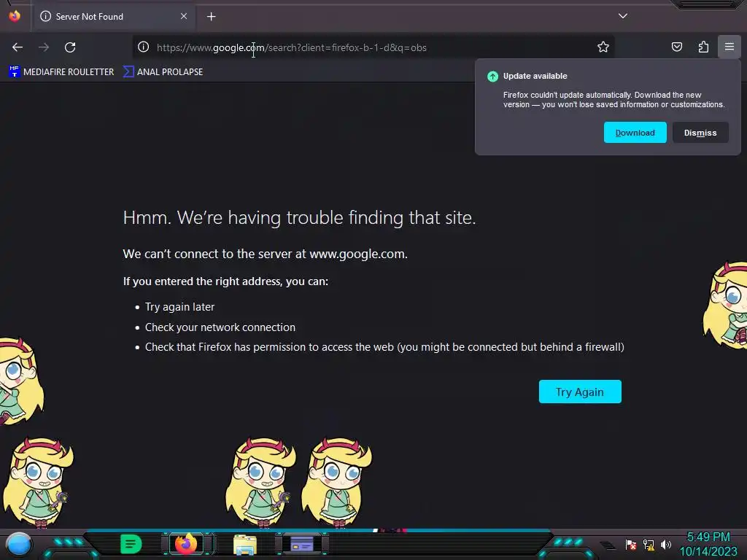Click the 'Update available' heading text
The image size is (747, 560).
point(535,76)
